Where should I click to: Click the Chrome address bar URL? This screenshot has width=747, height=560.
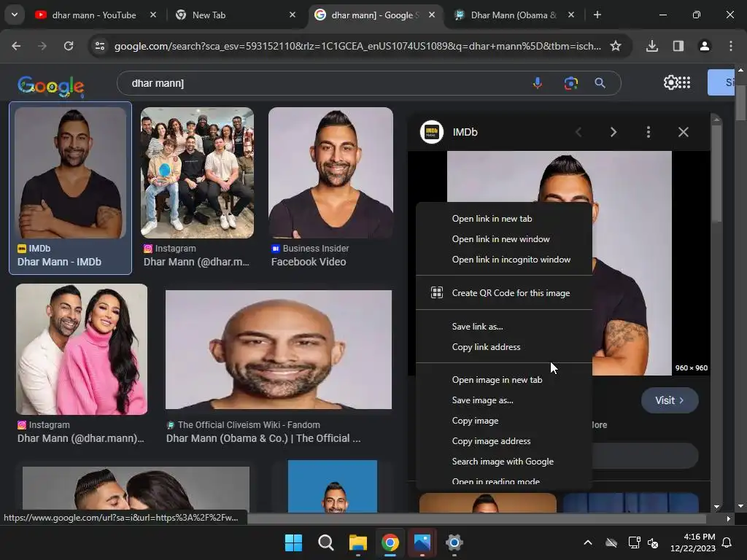tap(357, 46)
